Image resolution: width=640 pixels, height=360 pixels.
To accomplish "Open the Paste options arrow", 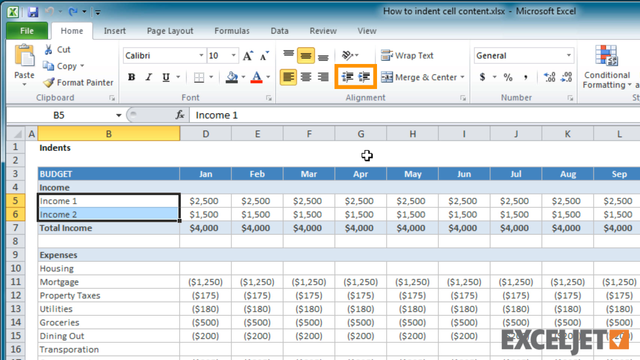I will pyautogui.click(x=24, y=84).
